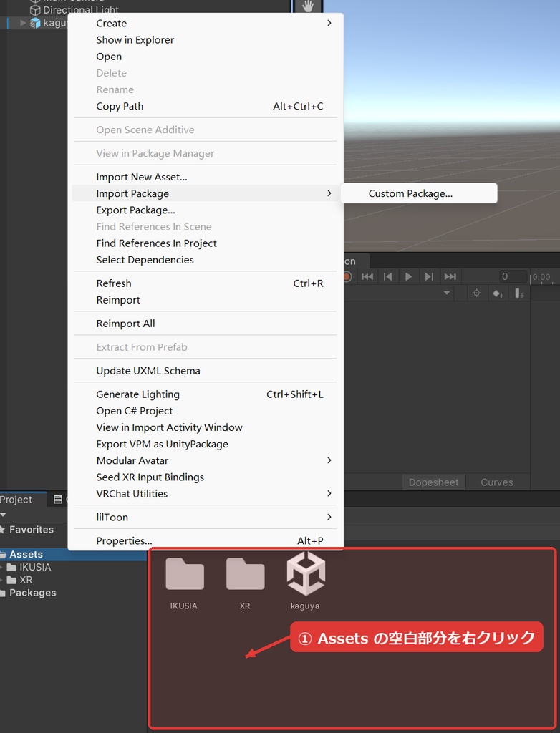The height and width of the screenshot is (733, 560).
Task: Select XR folder in Project tree
Action: pyautogui.click(x=26, y=580)
